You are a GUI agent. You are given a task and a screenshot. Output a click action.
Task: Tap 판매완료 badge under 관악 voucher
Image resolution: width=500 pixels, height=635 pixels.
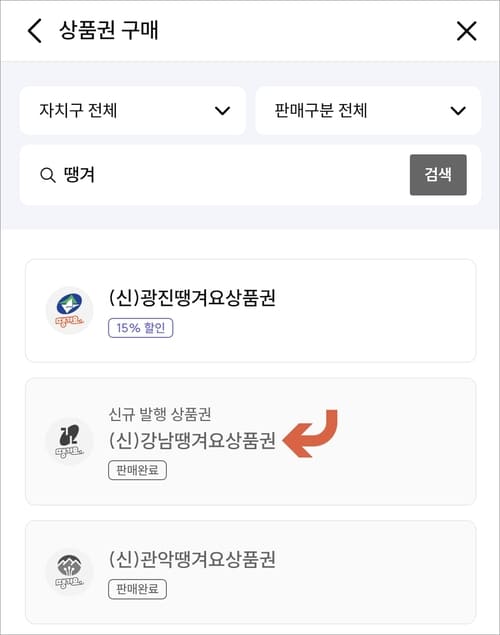(x=137, y=589)
